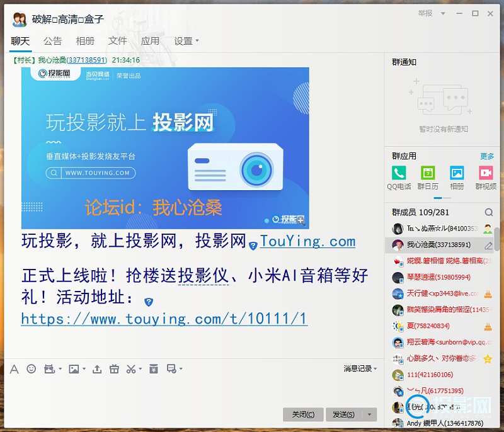Click the animated sticker icon in chat toolbar

tap(49, 369)
